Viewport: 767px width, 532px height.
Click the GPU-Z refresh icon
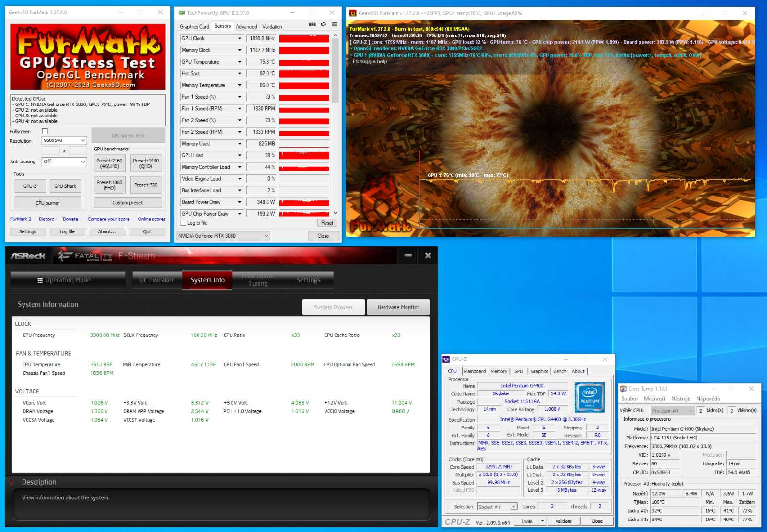323,24
